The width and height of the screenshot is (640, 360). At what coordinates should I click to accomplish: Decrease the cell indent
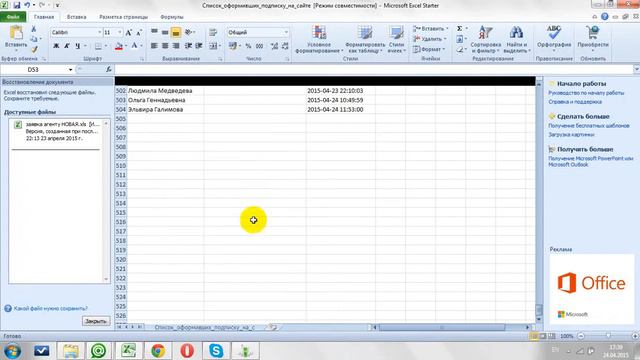click(188, 46)
